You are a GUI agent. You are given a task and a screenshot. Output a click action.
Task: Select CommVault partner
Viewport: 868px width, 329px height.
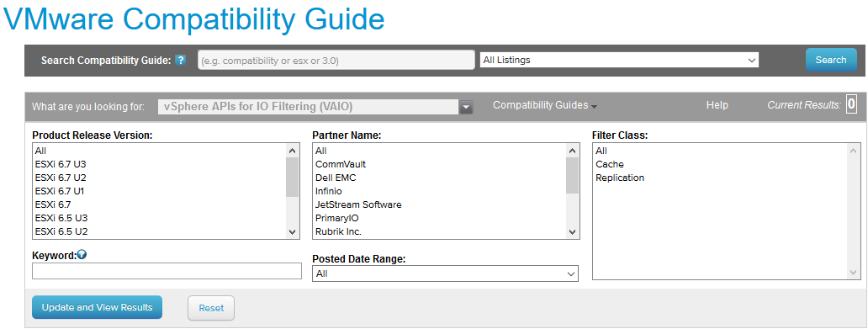click(439, 165)
